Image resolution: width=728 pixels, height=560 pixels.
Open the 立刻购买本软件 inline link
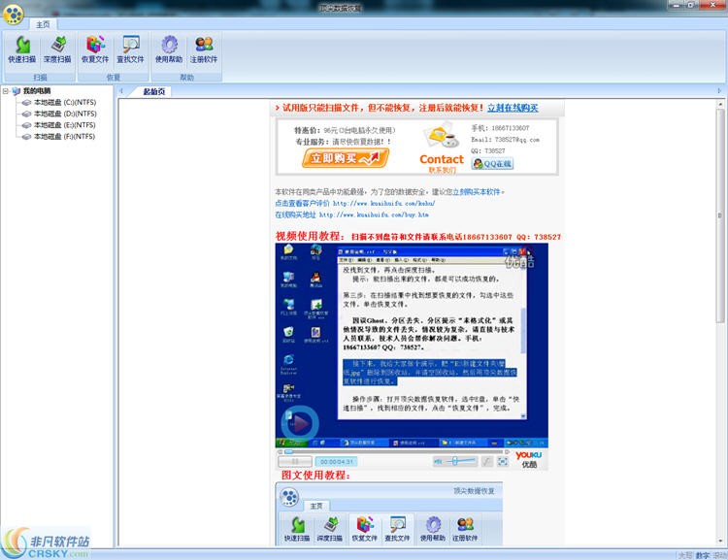[x=477, y=192]
